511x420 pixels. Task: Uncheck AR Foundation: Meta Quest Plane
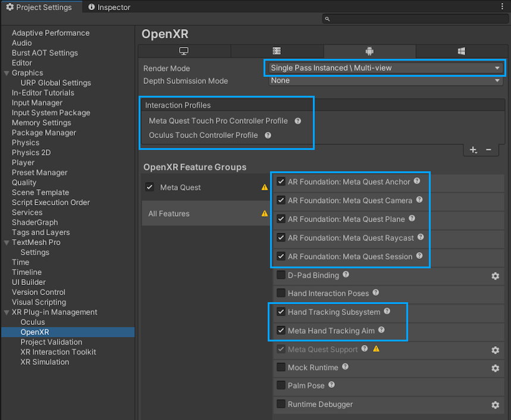click(x=281, y=219)
